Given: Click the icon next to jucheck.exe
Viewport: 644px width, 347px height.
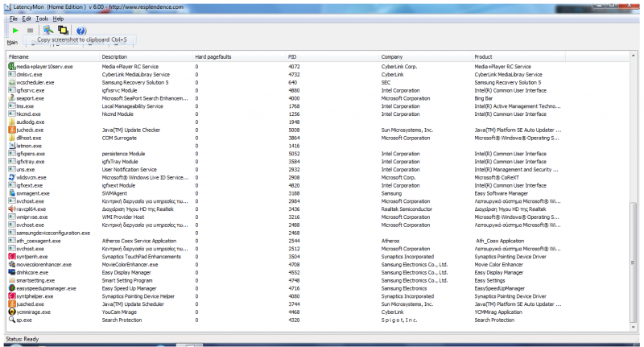Looking at the screenshot, I should click(11, 130).
